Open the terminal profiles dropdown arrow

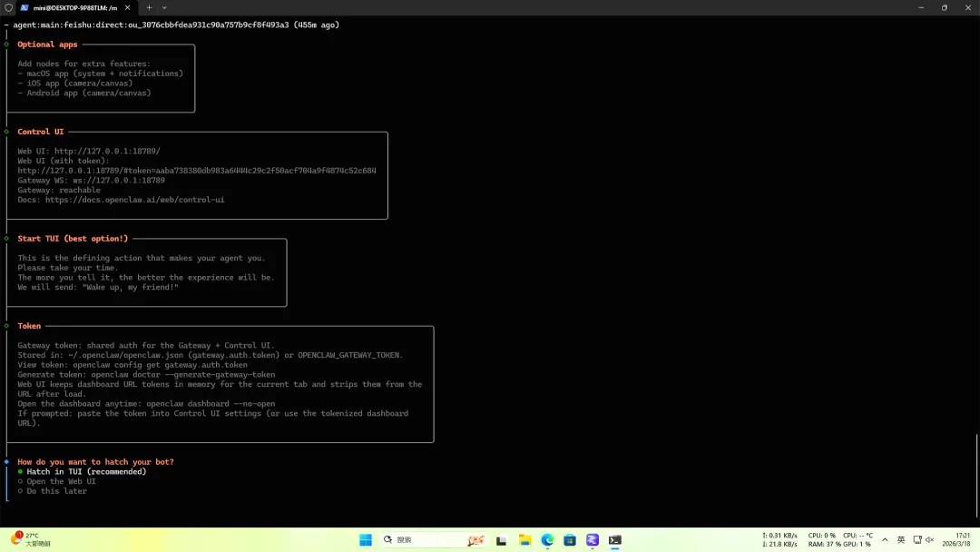point(164,7)
